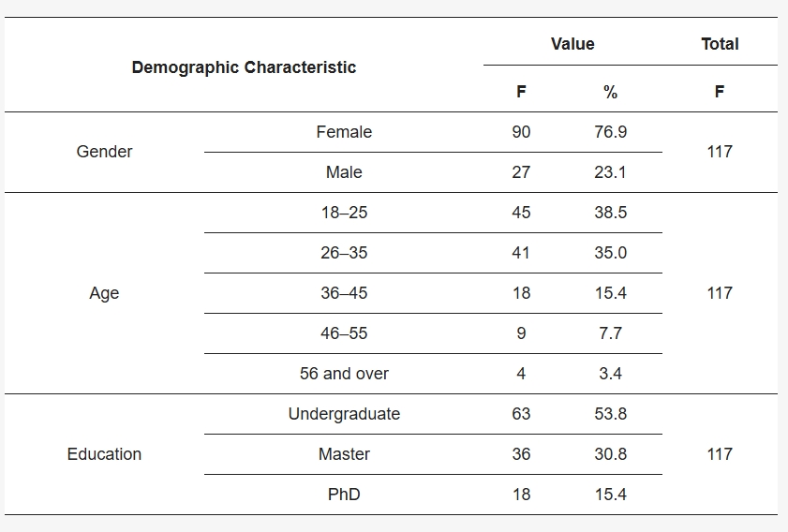The height and width of the screenshot is (532, 788).
Task: Select the frequency value 90
Action: 521,132
